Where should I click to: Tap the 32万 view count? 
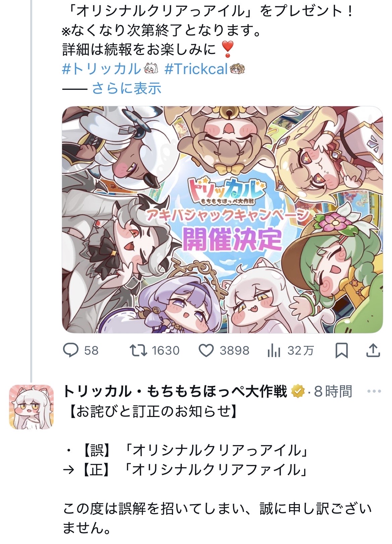(300, 351)
